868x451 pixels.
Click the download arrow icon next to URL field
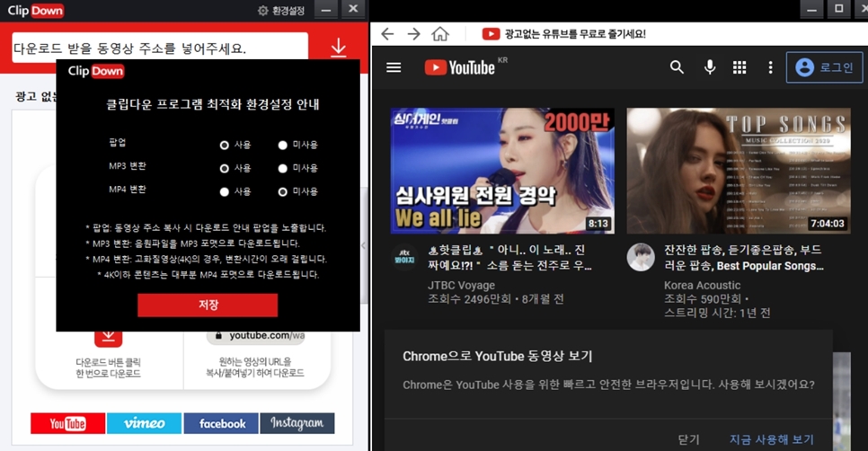(338, 49)
